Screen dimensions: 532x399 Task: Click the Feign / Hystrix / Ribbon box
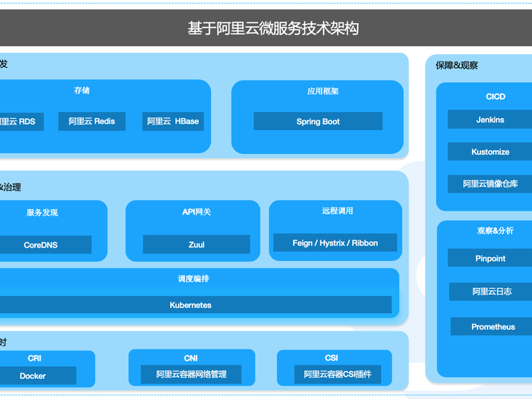coord(335,243)
